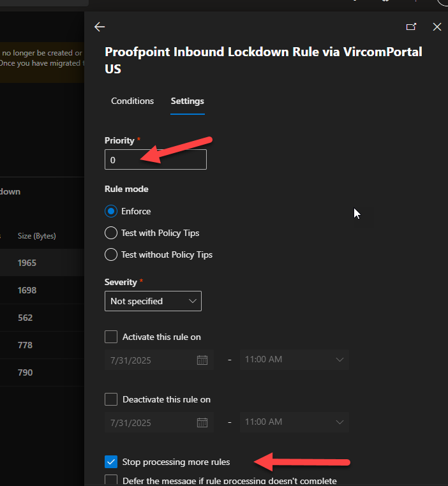This screenshot has height=486, width=448.
Task: Select the row with size 790
Action: click(42, 372)
